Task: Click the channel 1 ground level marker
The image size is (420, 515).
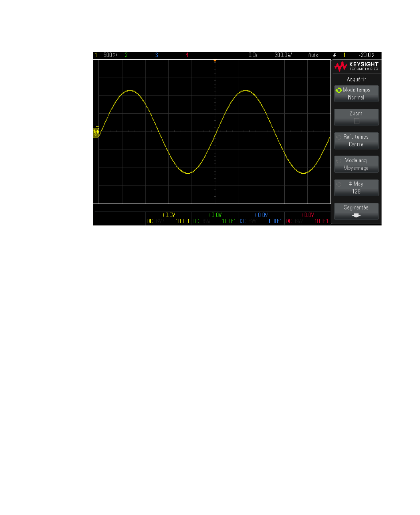Action: 96,132
